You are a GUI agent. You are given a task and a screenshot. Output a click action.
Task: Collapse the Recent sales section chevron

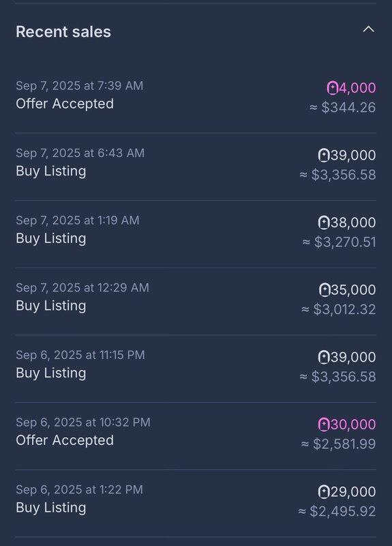(x=368, y=29)
